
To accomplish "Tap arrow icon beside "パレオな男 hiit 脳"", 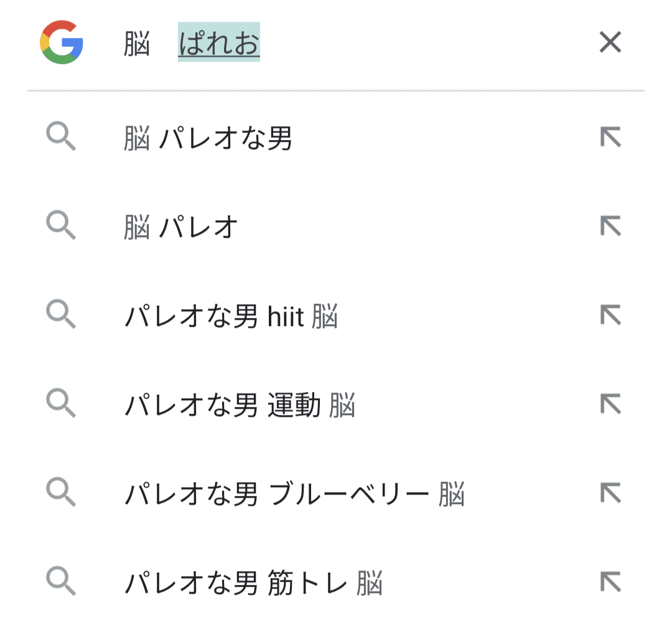I will pos(610,315).
